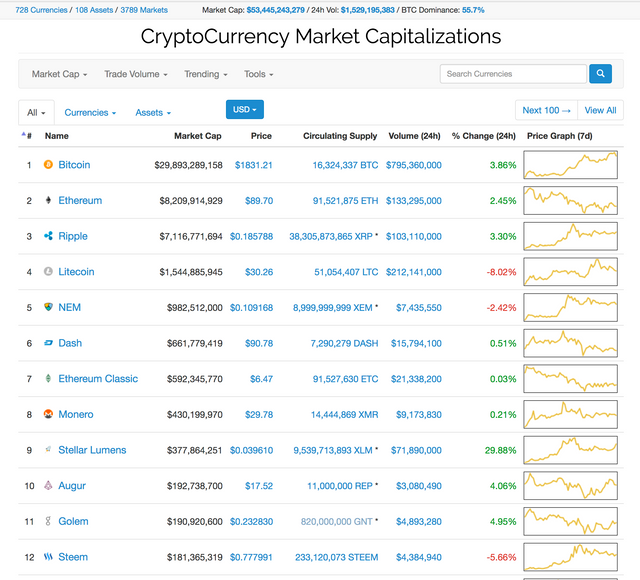Screen dimensions: 640x580
Task: Click Steem price $0.777991
Action: coord(251,557)
